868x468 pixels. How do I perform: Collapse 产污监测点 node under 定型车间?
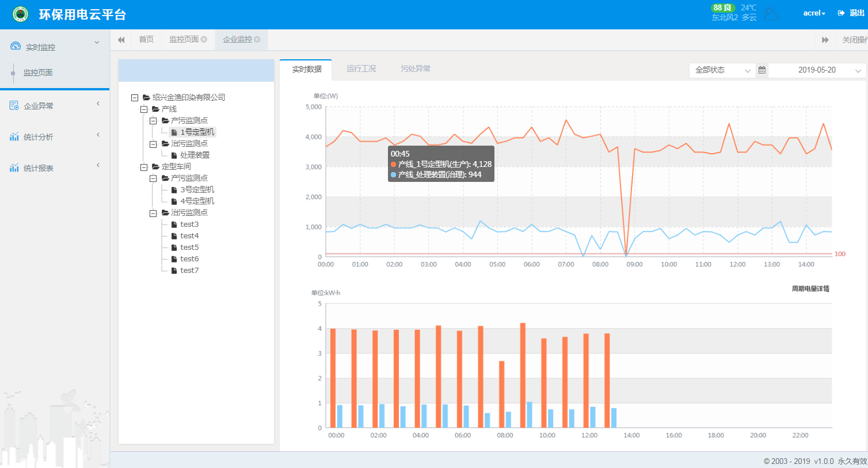153,178
